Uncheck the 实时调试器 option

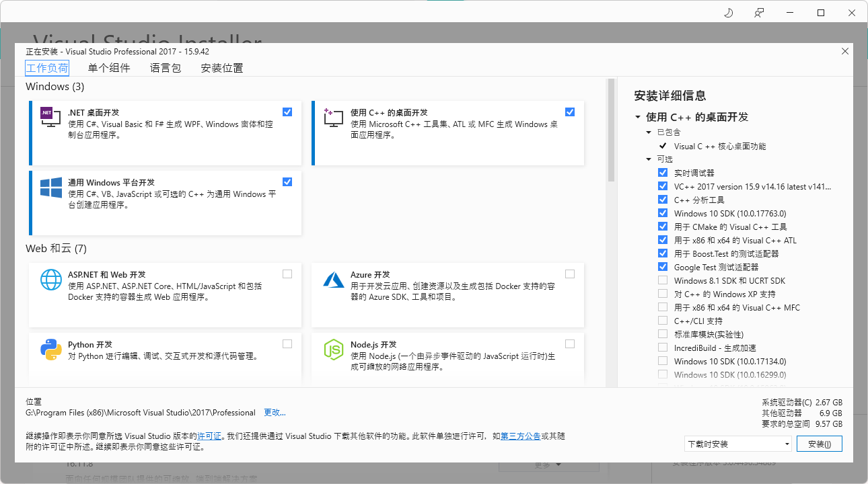pos(663,173)
